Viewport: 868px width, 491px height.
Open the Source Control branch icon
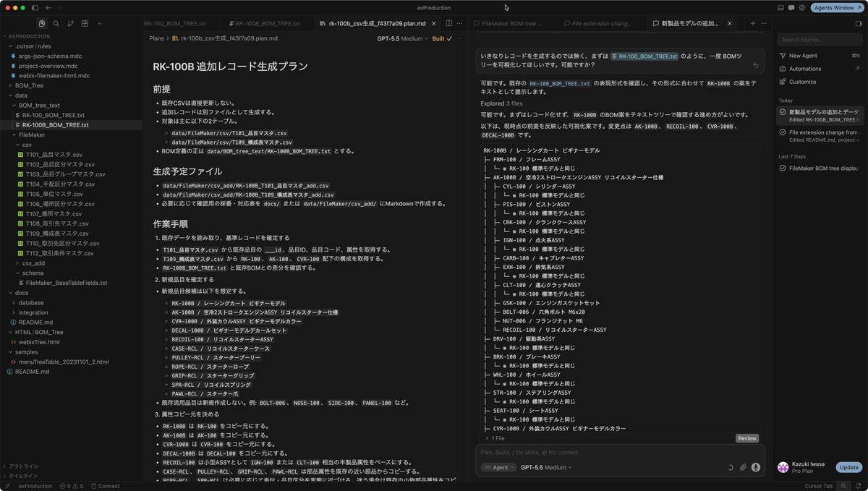click(70, 24)
